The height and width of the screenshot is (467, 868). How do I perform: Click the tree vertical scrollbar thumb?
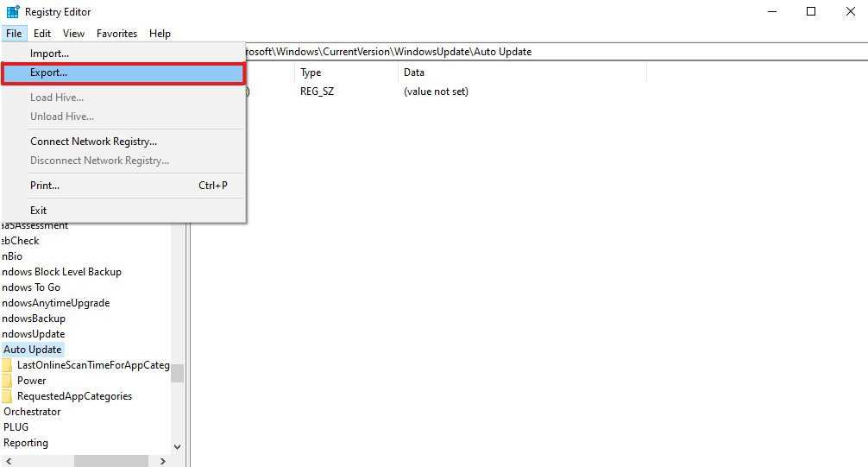click(177, 372)
